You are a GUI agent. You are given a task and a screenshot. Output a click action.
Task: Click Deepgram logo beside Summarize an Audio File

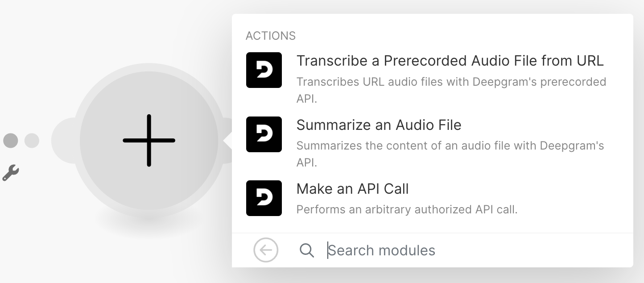(x=264, y=134)
